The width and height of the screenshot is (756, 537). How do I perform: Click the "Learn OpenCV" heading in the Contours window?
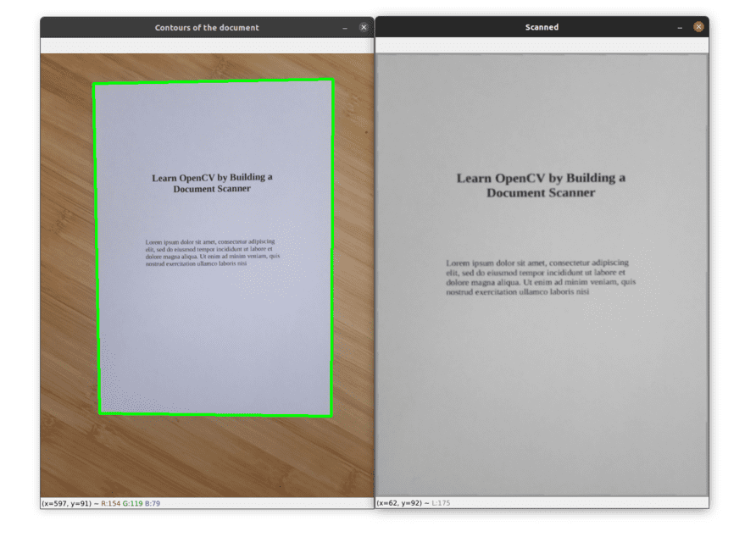coord(212,183)
